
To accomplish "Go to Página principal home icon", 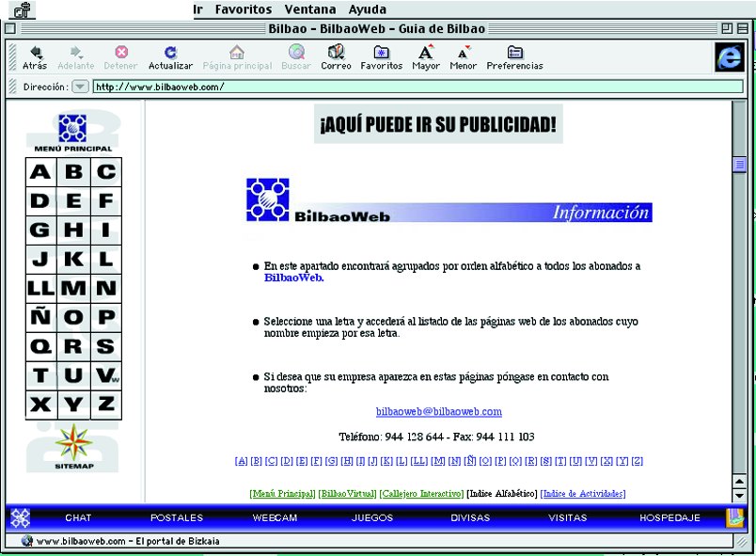I will pyautogui.click(x=237, y=52).
